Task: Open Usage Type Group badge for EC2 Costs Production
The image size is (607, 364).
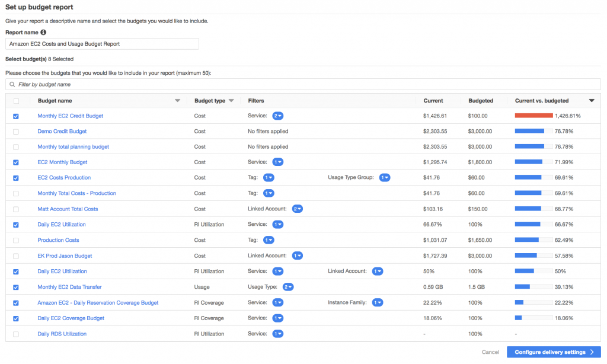Action: pos(385,178)
